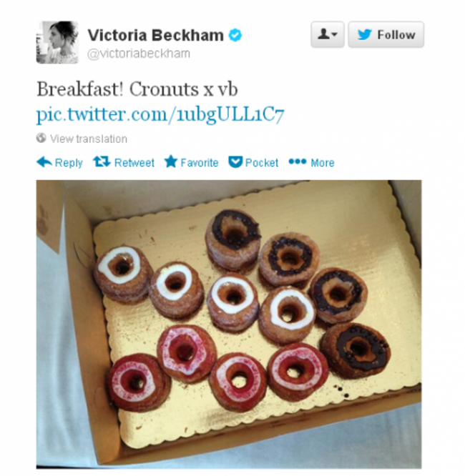
Task: Click the Pocket save icon
Action: [x=235, y=162]
